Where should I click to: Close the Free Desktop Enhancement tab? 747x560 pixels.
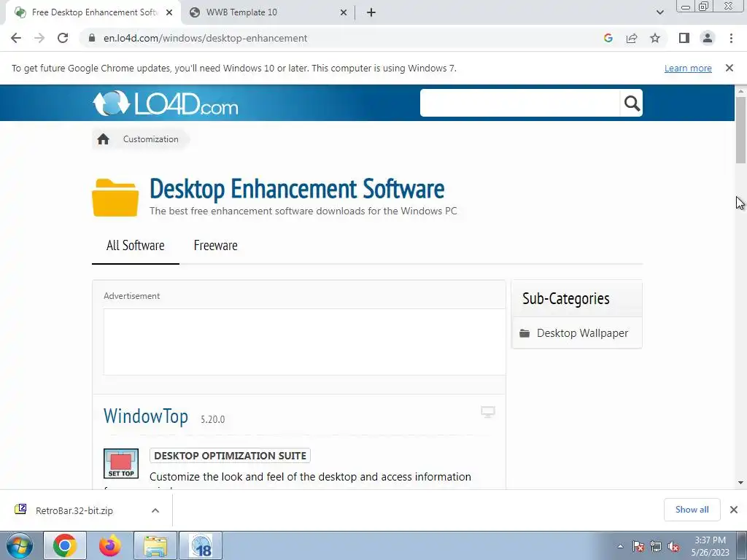tap(169, 12)
